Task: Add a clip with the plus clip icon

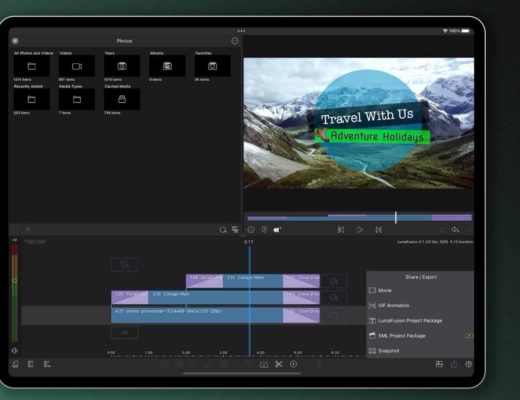Action: pos(264,364)
